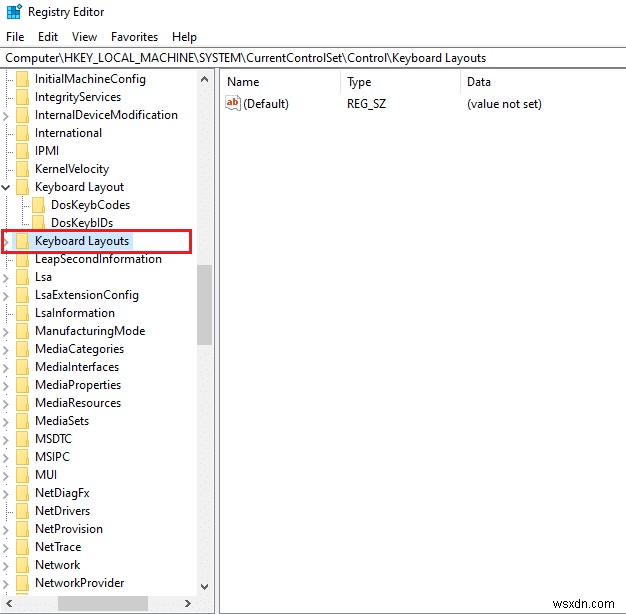Open the File menu

pos(15,37)
